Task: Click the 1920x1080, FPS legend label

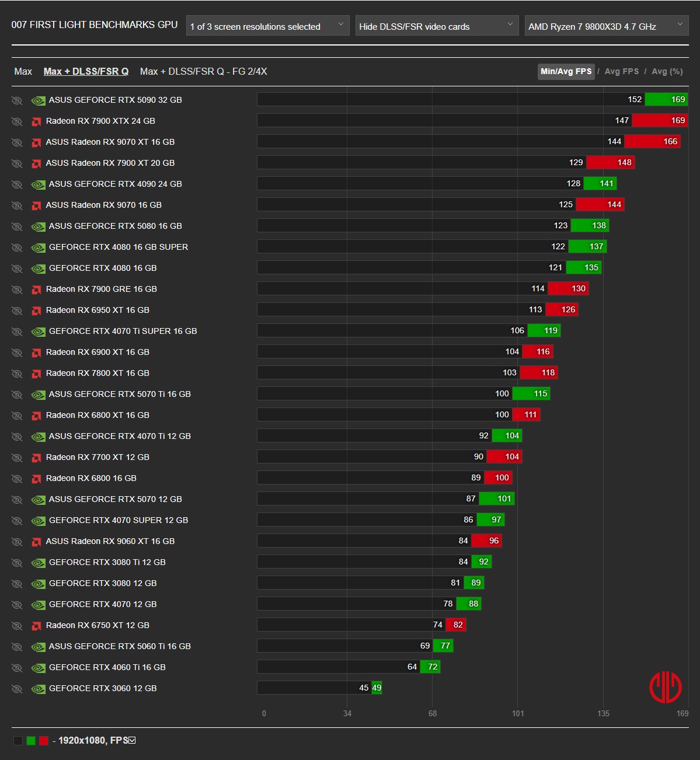Action: [x=93, y=740]
